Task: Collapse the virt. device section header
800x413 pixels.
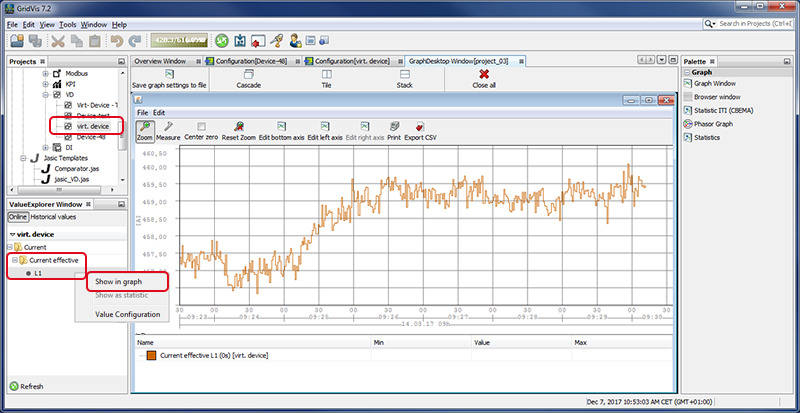Action: tap(11, 233)
